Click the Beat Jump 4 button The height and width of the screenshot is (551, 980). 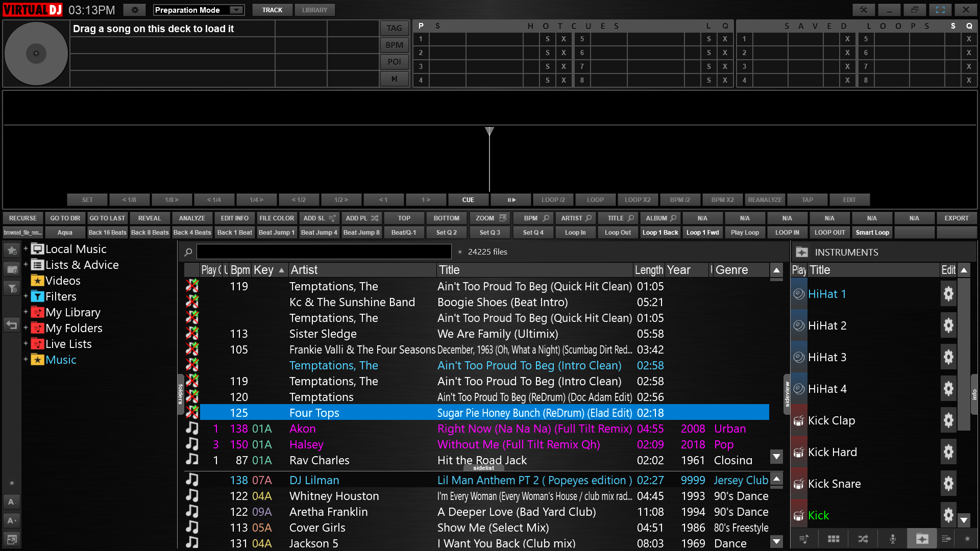319,233
